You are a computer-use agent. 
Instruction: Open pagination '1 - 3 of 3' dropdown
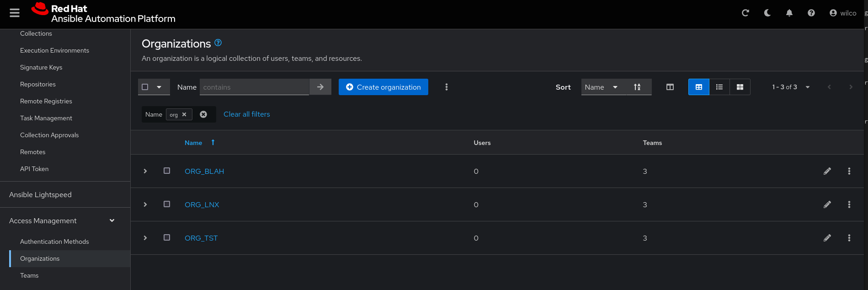791,87
